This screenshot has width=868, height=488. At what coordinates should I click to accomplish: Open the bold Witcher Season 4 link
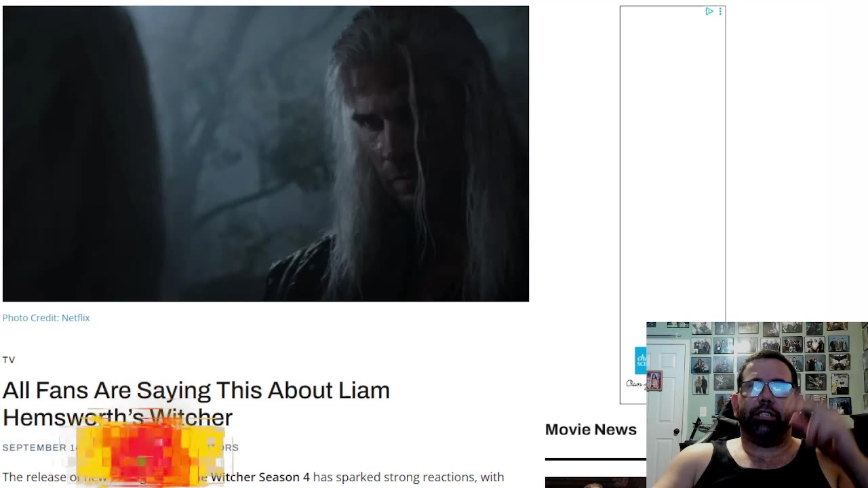[260, 477]
